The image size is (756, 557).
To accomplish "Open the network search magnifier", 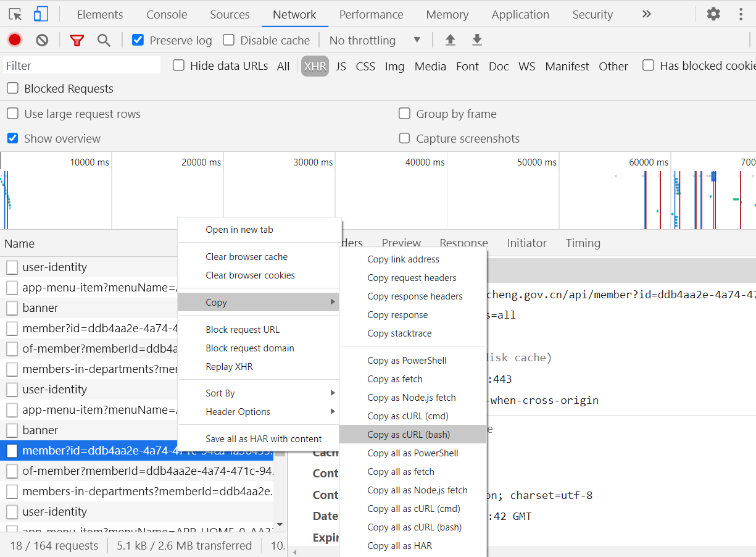I will [104, 41].
